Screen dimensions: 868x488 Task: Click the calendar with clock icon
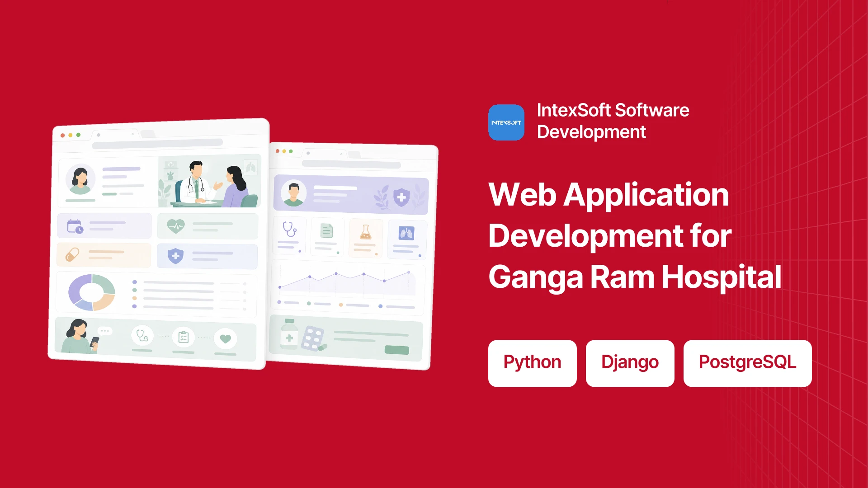[x=75, y=226]
